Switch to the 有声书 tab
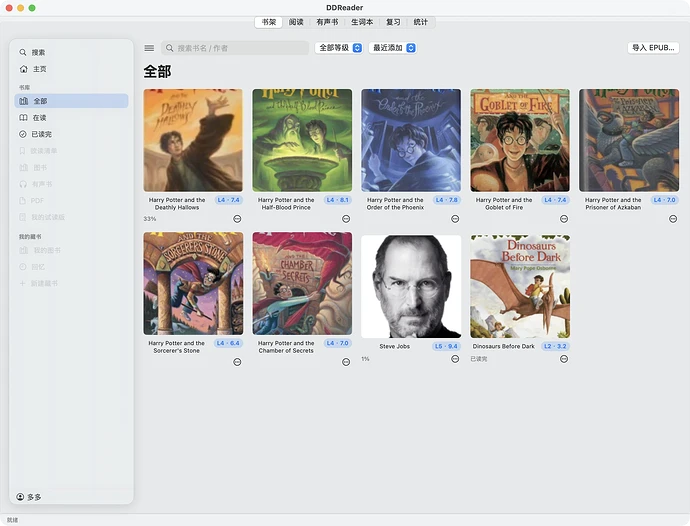Screen dimensions: 690x526 tap(327, 22)
